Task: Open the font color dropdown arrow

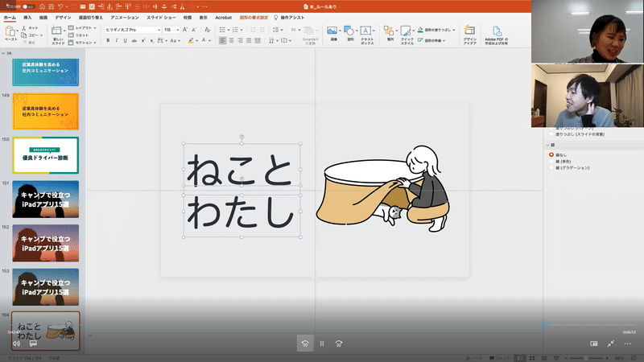Action: [209, 41]
